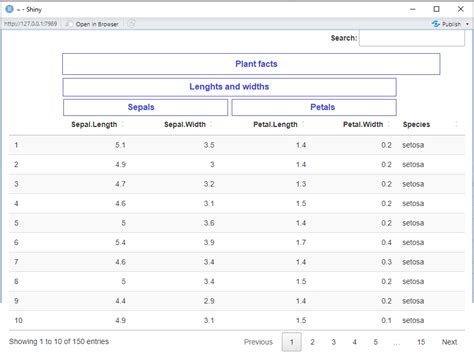The height and width of the screenshot is (363, 474).
Task: Click sort arrows icon beside Sepal.Length
Action: pos(122,124)
